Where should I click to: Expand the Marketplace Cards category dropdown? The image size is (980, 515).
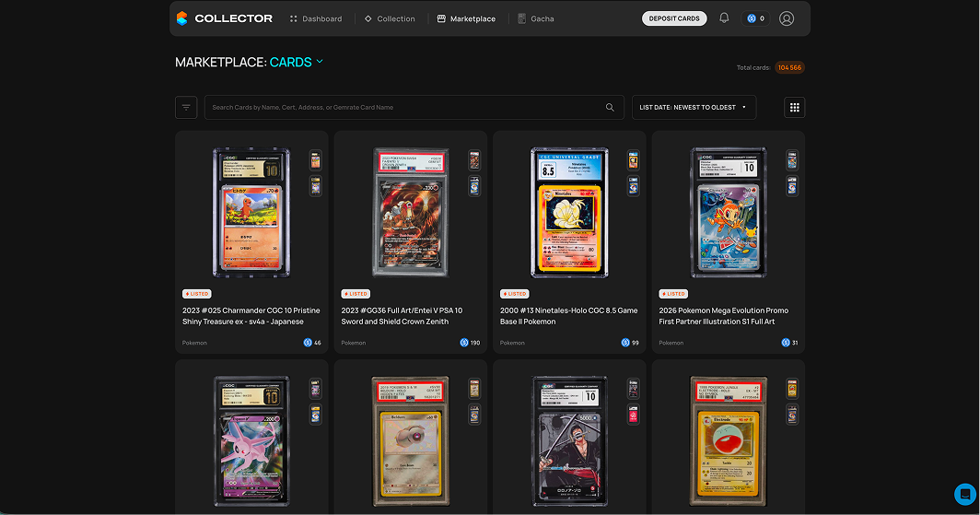(297, 62)
